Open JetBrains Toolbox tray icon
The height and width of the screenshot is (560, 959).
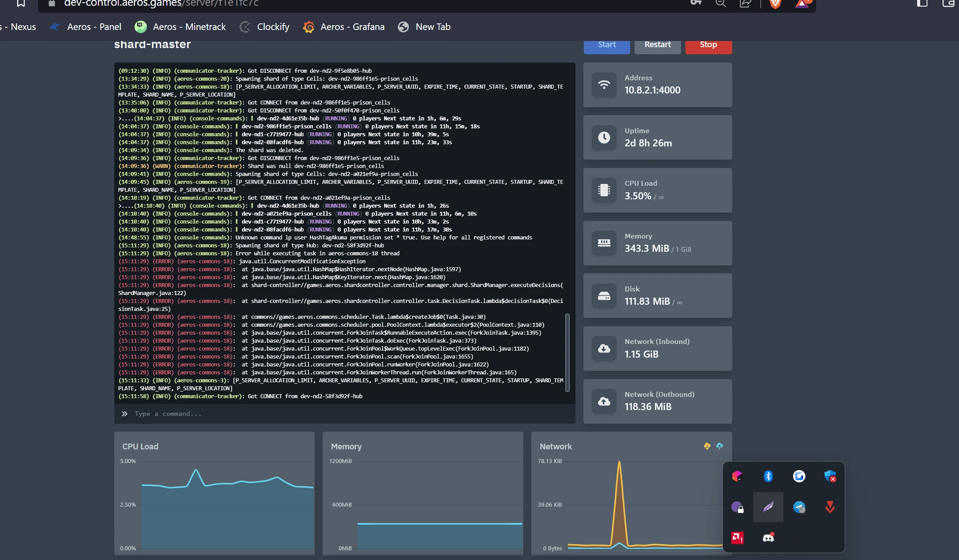point(737,476)
